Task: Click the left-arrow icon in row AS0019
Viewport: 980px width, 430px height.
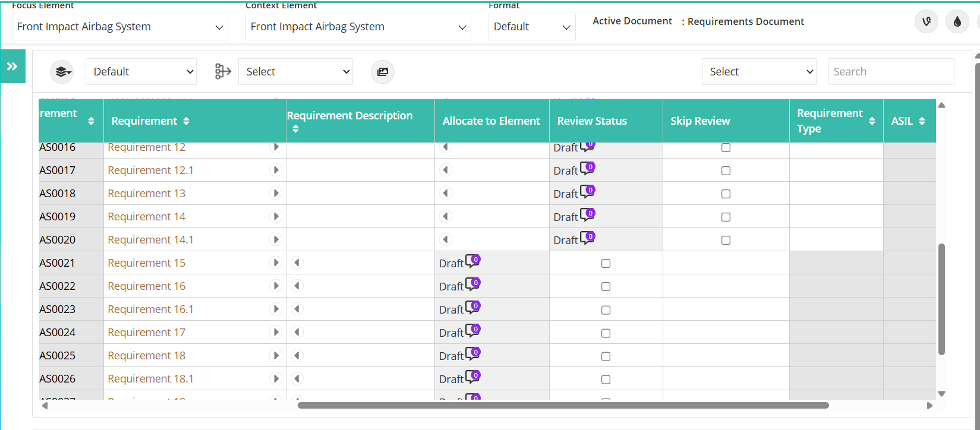Action: (446, 217)
